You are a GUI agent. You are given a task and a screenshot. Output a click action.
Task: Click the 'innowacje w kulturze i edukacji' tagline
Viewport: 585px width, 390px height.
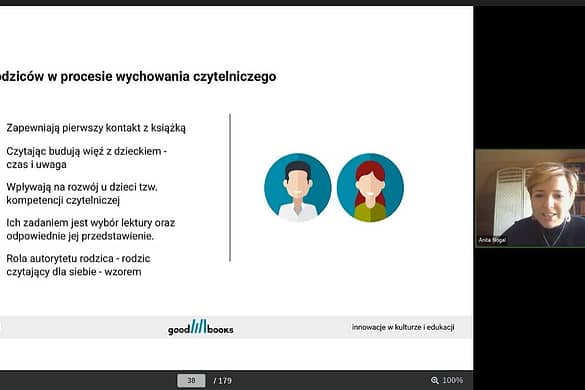click(x=403, y=327)
